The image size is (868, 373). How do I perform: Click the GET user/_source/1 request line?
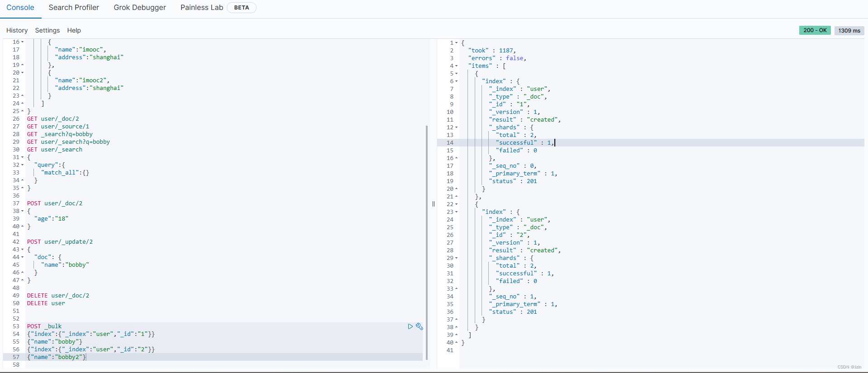click(x=58, y=127)
